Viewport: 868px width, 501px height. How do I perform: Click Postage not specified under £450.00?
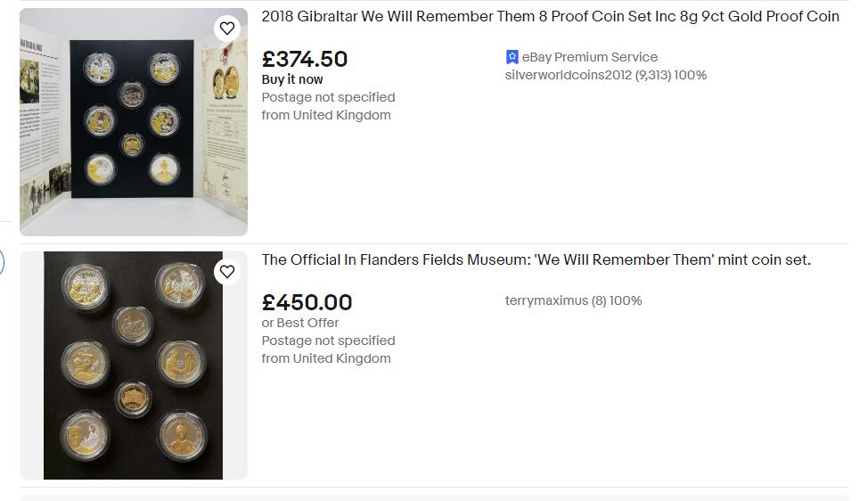pos(328,341)
